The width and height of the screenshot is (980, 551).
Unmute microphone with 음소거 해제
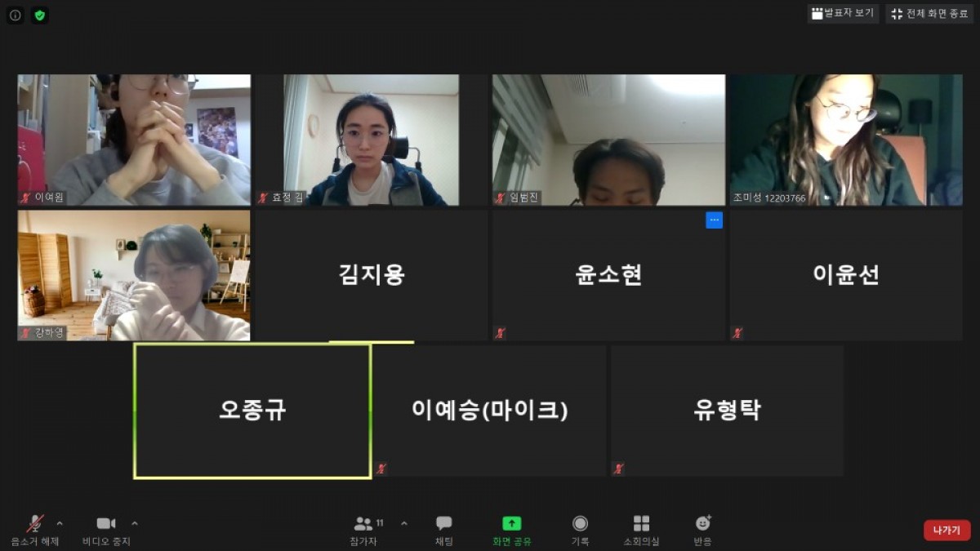click(35, 529)
